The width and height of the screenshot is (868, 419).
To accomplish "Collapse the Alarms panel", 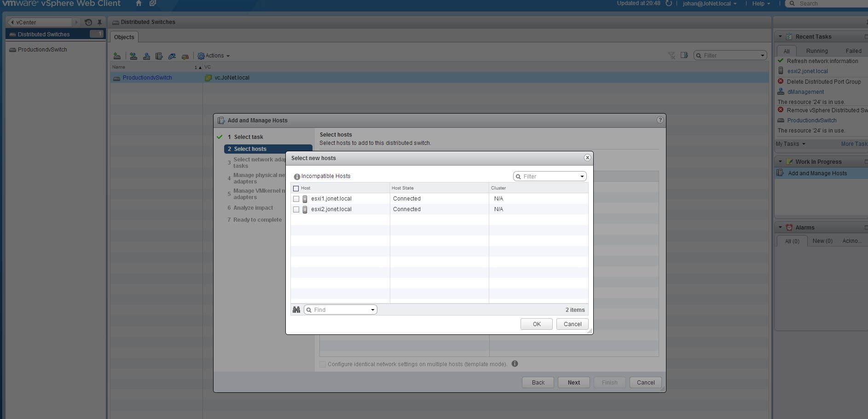I will (x=780, y=227).
